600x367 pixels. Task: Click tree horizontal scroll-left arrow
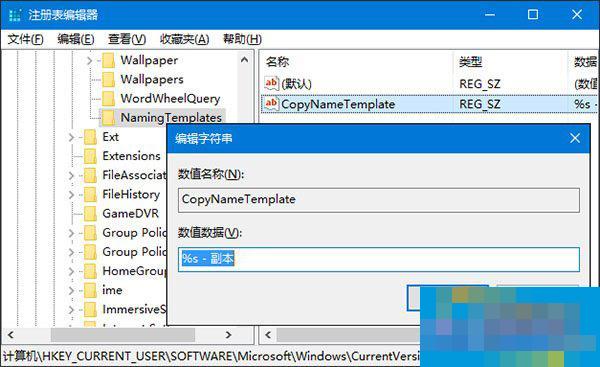pos(11,335)
